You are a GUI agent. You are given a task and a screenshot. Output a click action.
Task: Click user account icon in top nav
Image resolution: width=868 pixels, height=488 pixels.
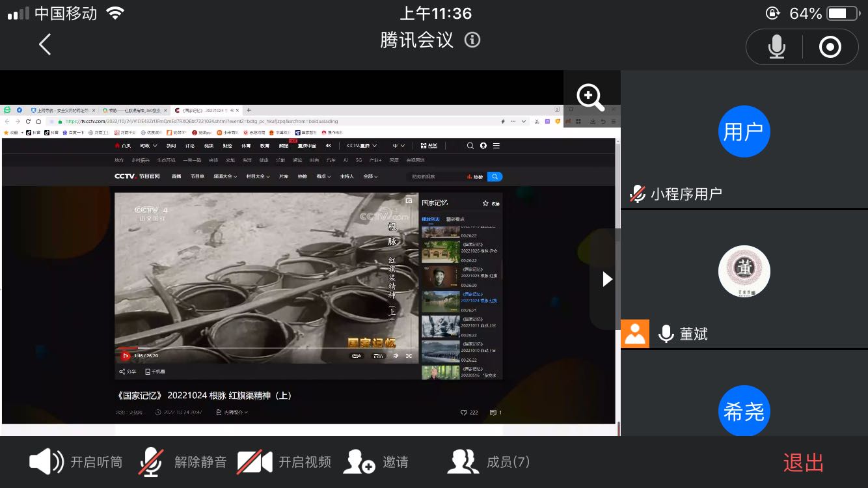483,146
